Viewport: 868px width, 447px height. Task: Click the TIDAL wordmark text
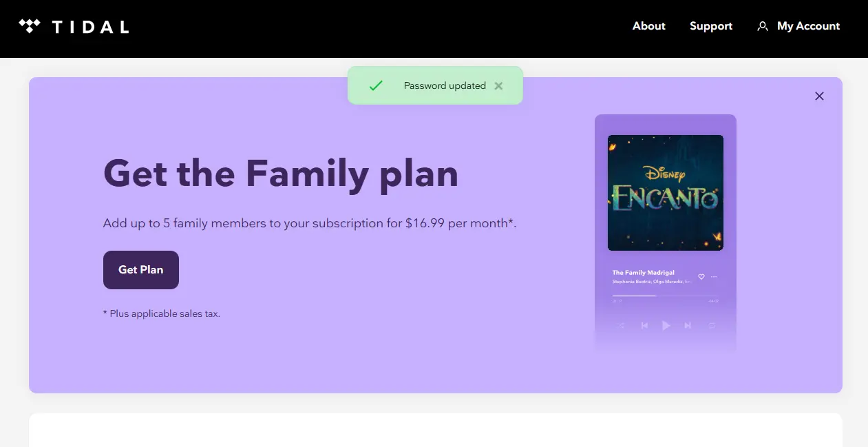click(91, 27)
